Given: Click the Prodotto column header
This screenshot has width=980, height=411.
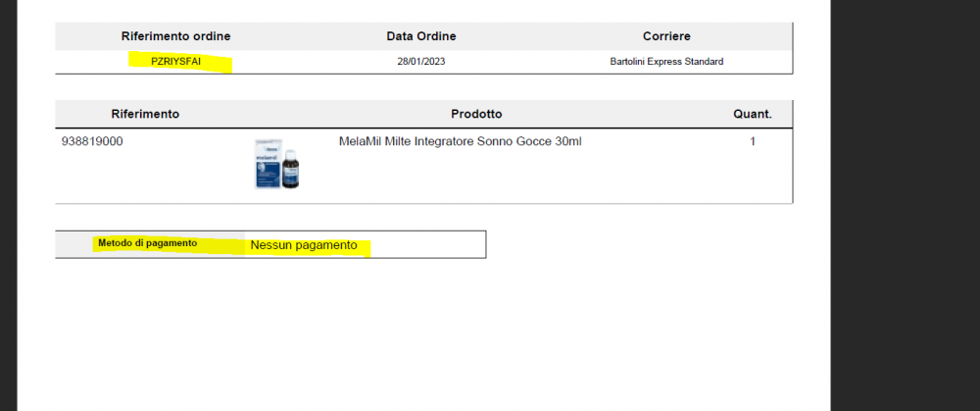Looking at the screenshot, I should click(x=476, y=114).
